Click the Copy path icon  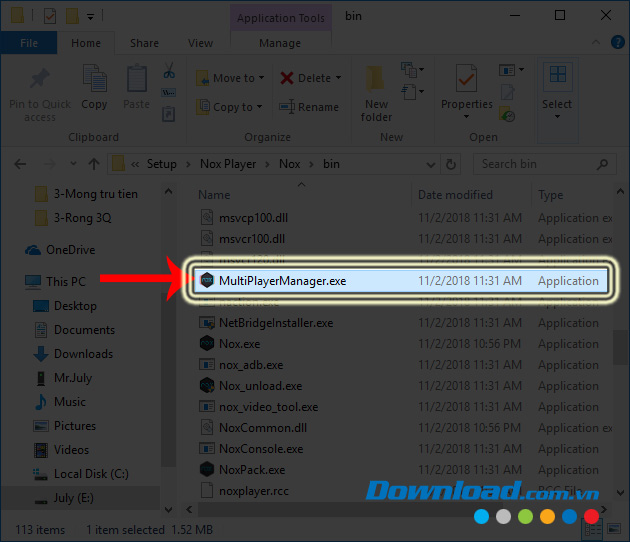168,93
